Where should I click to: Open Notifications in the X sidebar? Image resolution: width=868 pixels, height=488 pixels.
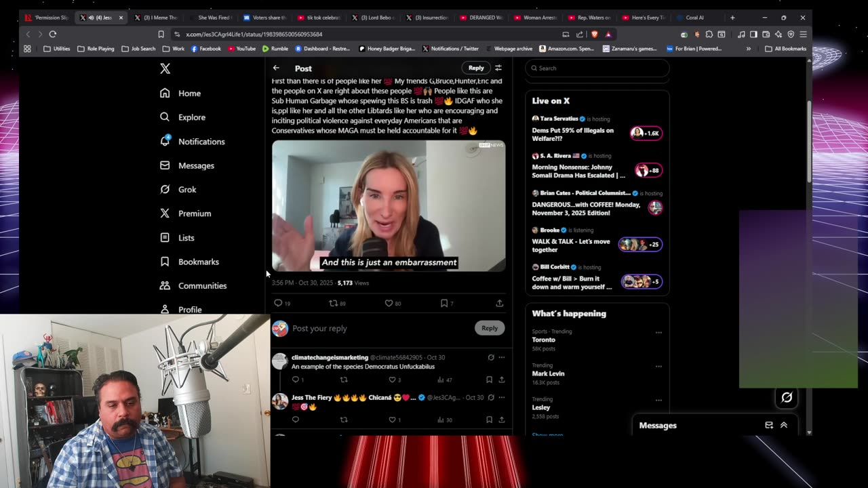(x=193, y=142)
